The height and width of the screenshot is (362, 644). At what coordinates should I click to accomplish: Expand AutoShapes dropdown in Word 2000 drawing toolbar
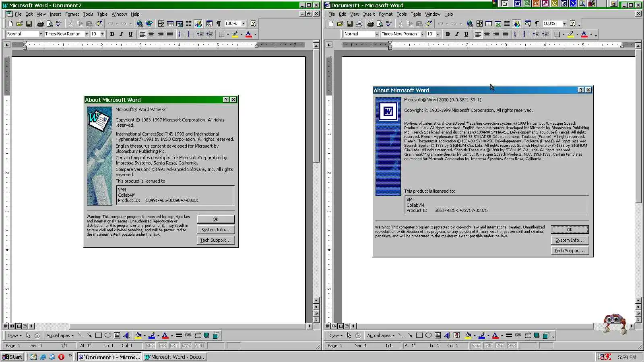click(x=380, y=335)
